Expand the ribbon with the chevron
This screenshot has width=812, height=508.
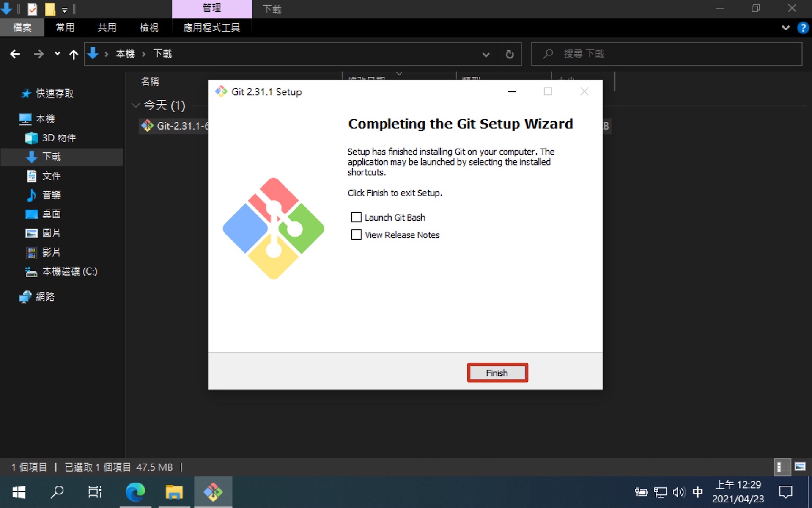point(785,28)
